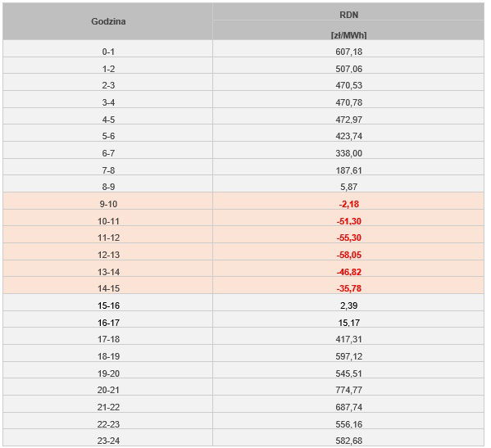Click the negative price -2,18
Viewport: 491px width, 448px height.
(349, 204)
